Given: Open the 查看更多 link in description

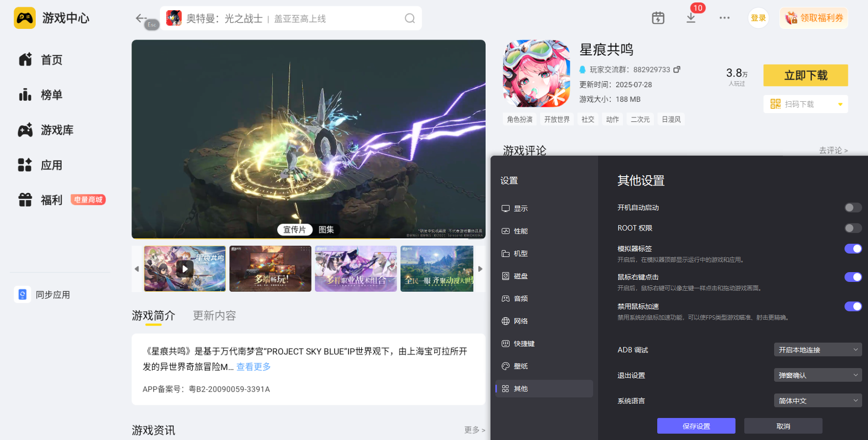Looking at the screenshot, I should coord(253,367).
